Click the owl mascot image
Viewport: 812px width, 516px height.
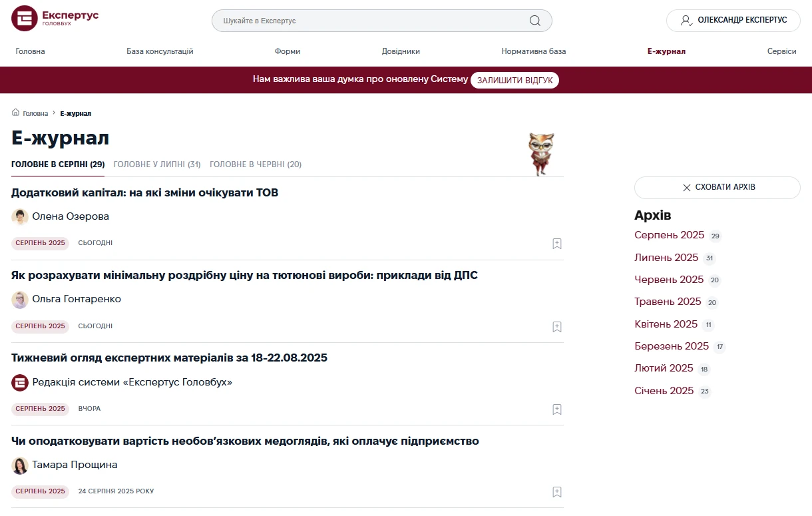tap(542, 152)
